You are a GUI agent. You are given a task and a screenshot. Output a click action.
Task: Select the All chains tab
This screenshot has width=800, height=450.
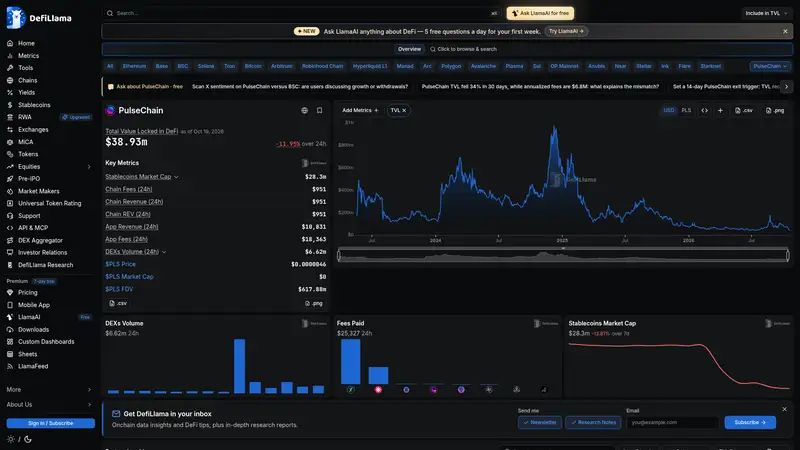tap(110, 66)
